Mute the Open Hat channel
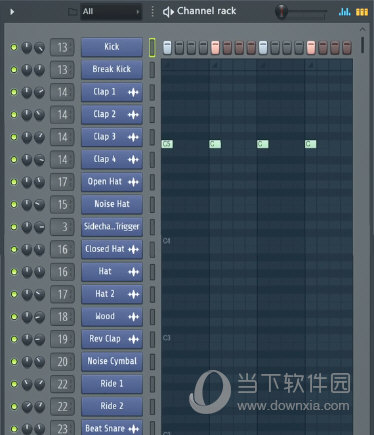The image size is (374, 435). pos(14,182)
